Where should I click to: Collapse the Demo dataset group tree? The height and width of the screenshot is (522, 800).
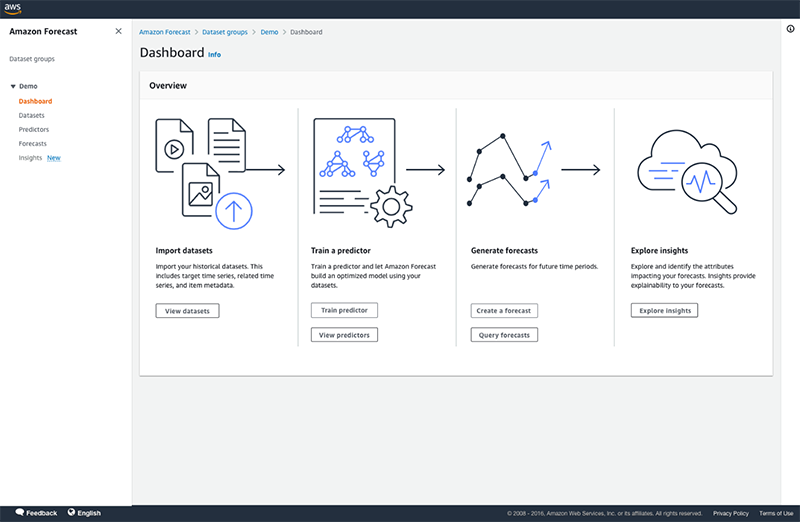click(13, 86)
